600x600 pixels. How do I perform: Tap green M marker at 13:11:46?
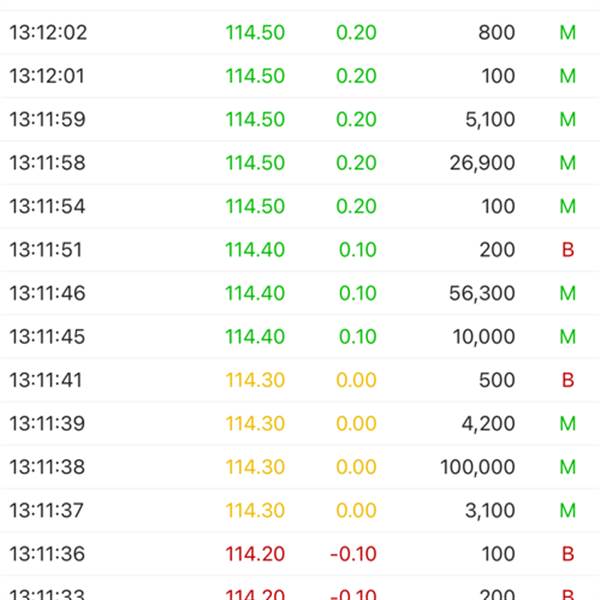568,293
